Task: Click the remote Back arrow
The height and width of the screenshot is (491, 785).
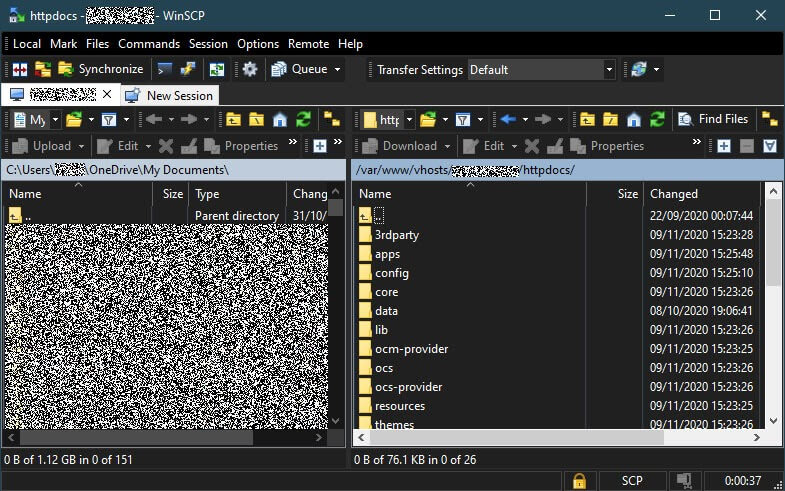Action: pos(508,120)
